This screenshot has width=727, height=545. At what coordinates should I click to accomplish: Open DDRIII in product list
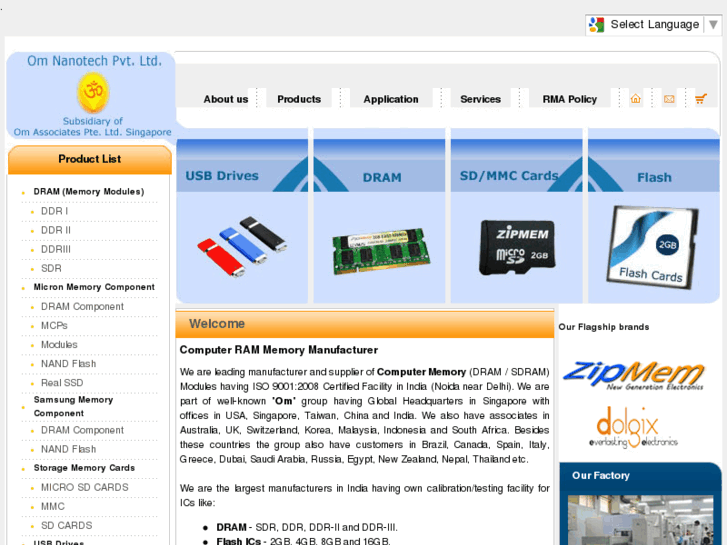click(56, 249)
